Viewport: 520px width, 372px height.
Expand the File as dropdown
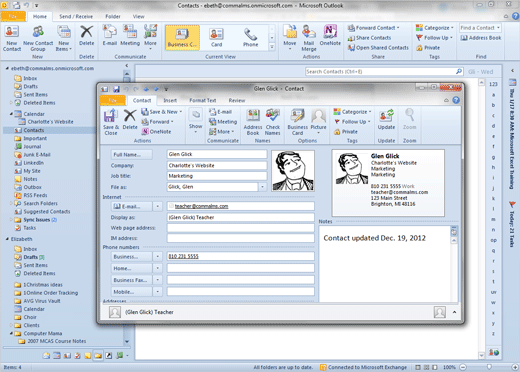click(262, 187)
